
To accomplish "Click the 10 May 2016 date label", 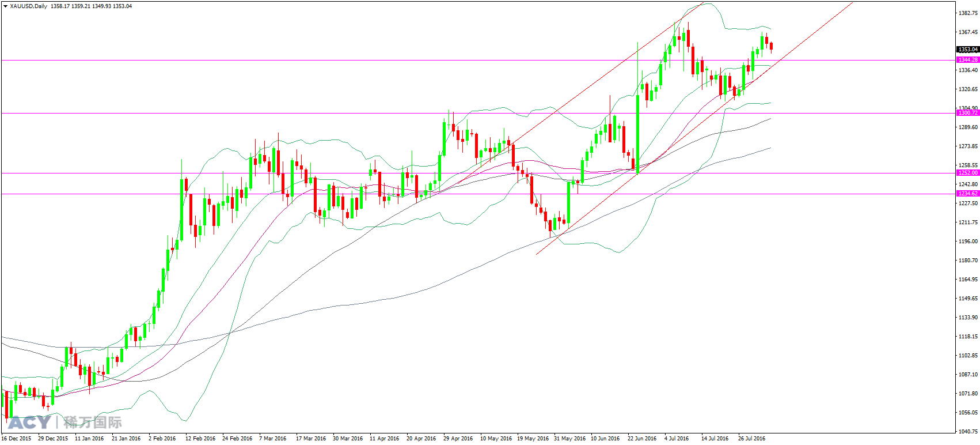I will click(496, 439).
